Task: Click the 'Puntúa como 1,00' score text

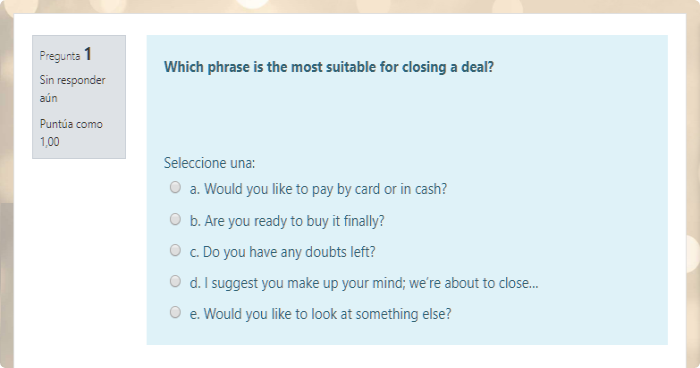Action: [71, 133]
